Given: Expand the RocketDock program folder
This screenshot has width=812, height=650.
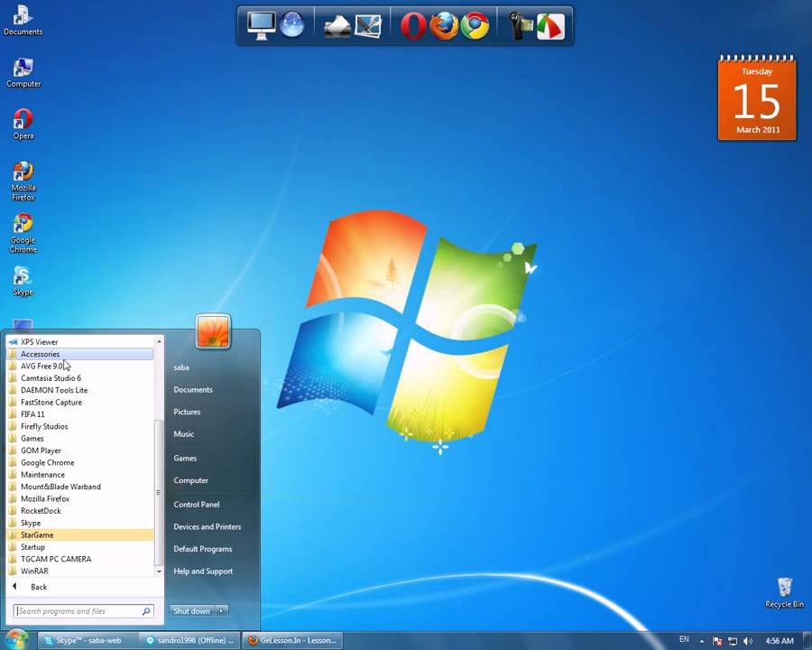Looking at the screenshot, I should [x=80, y=511].
